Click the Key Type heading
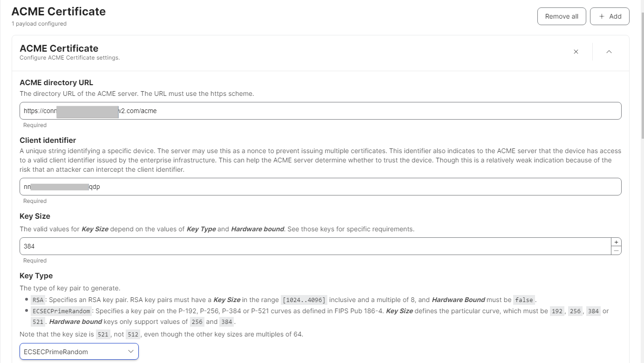 point(36,276)
